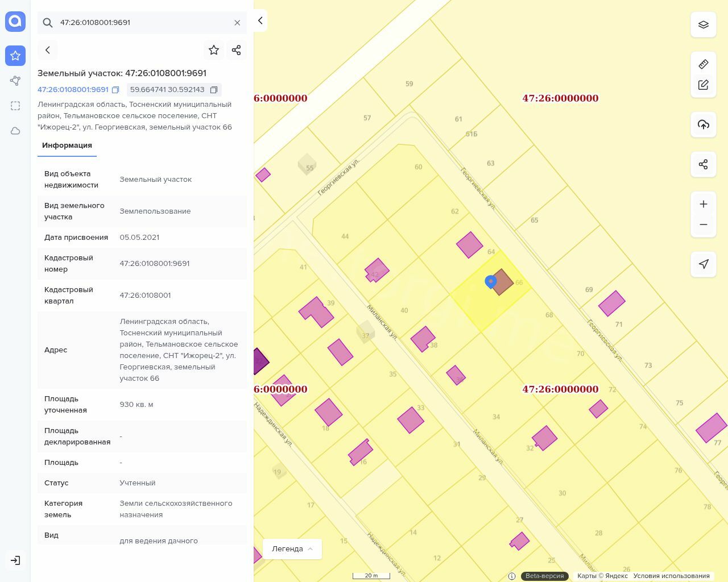Share the map via right toolbar icon

pos(703,164)
